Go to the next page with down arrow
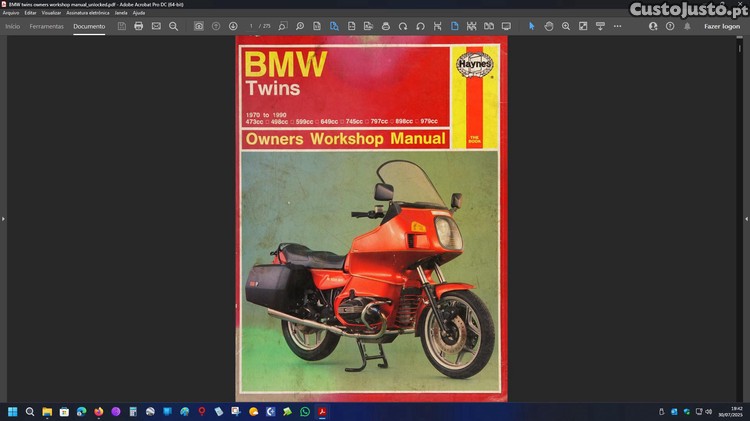 point(233,26)
